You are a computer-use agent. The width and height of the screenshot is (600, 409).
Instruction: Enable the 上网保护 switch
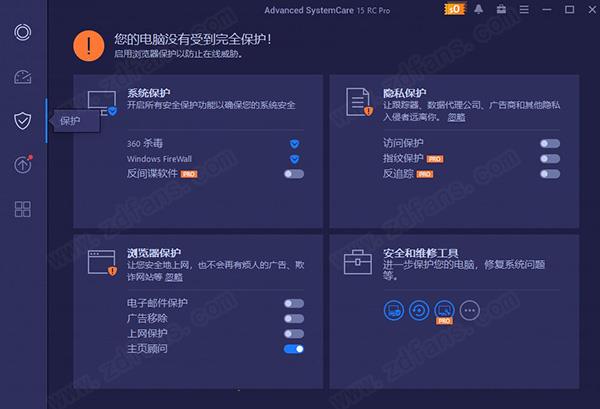[x=294, y=334]
